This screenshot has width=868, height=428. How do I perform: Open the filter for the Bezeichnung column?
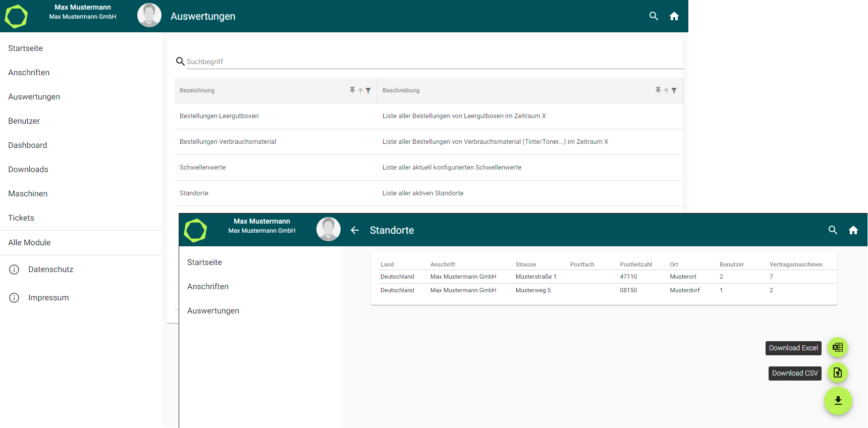(x=368, y=91)
